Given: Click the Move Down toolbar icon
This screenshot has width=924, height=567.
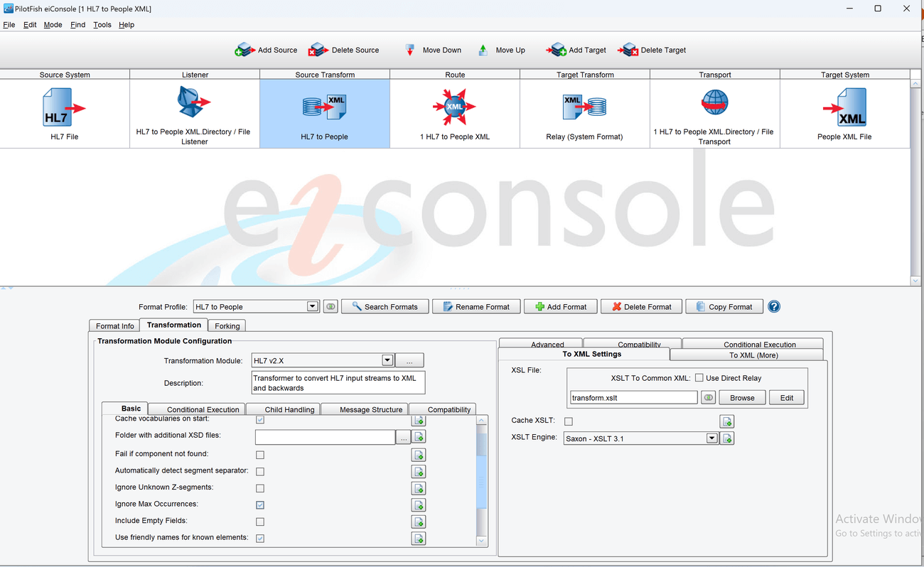Looking at the screenshot, I should 410,50.
